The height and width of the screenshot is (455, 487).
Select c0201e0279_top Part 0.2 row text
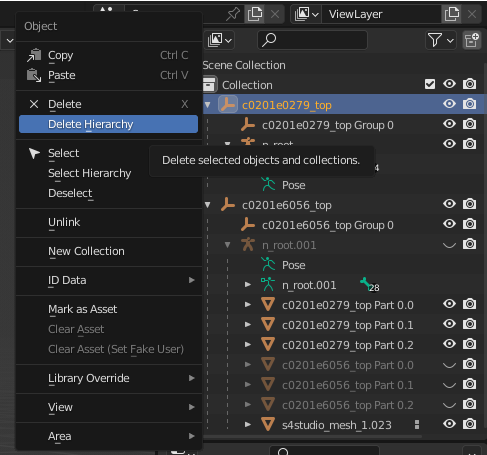click(347, 345)
